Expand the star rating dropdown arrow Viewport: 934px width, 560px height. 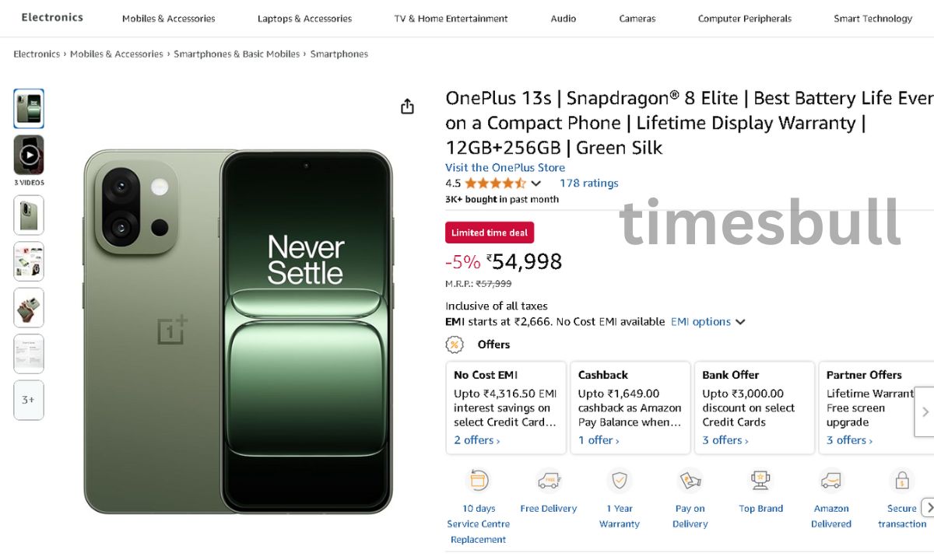pyautogui.click(x=535, y=184)
